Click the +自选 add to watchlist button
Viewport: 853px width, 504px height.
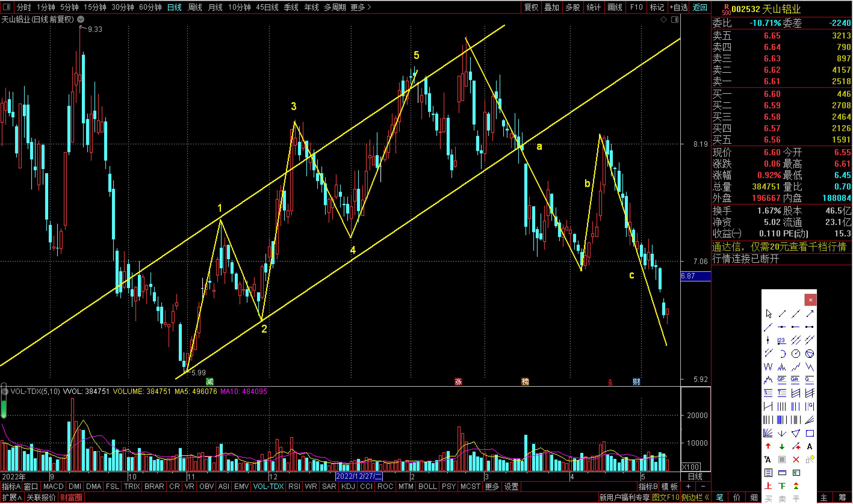[x=678, y=7]
